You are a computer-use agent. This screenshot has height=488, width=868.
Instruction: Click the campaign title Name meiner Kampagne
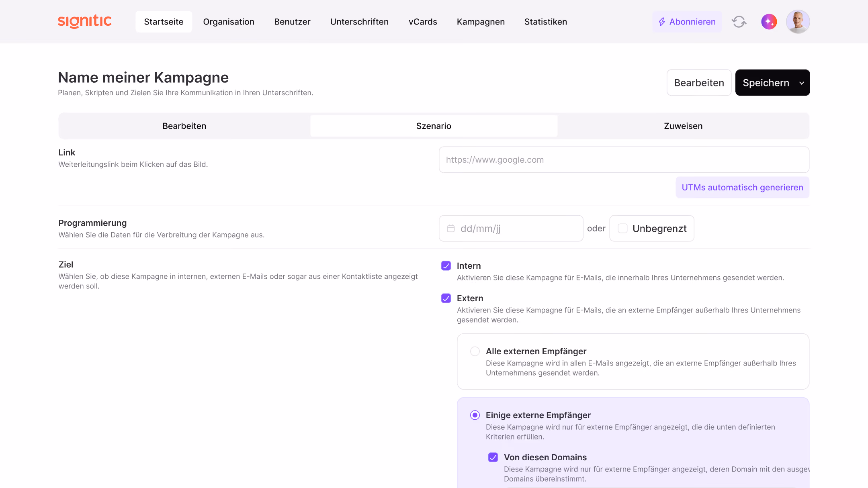(x=143, y=77)
